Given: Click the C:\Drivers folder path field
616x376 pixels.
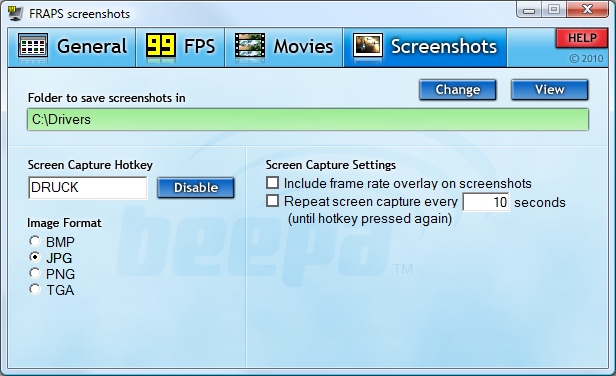Looking at the screenshot, I should pyautogui.click(x=308, y=119).
